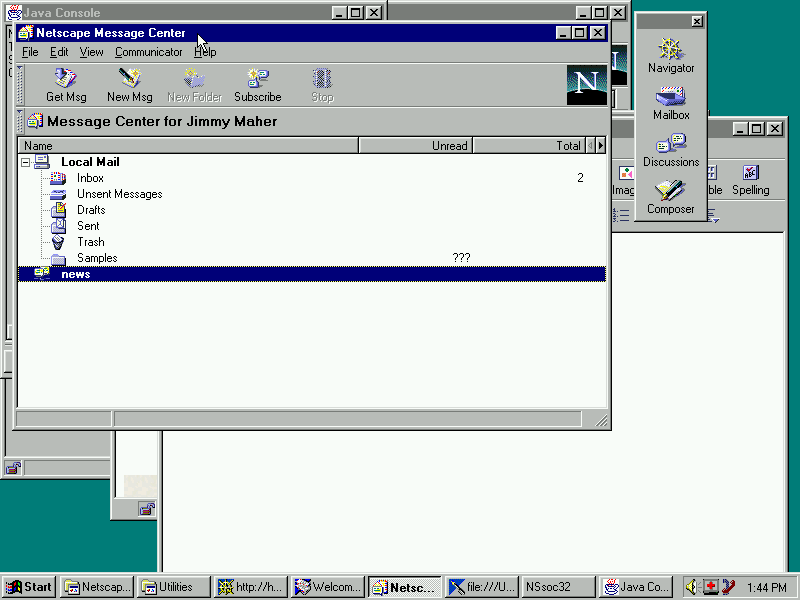
Task: Open the Help menu
Action: point(205,52)
